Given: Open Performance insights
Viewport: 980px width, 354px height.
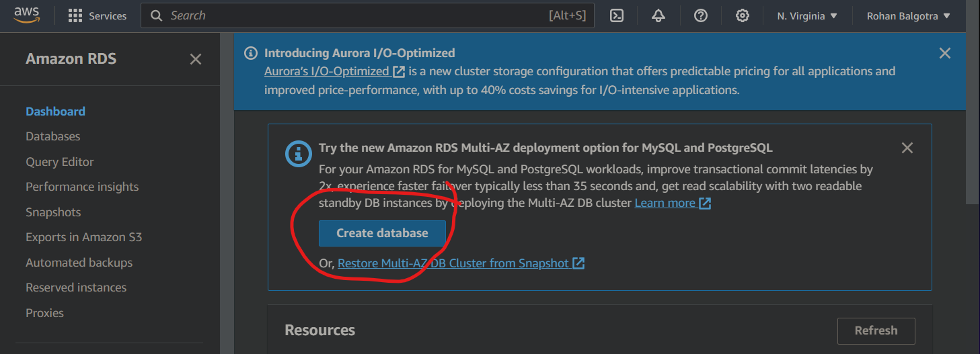Looking at the screenshot, I should (x=82, y=187).
